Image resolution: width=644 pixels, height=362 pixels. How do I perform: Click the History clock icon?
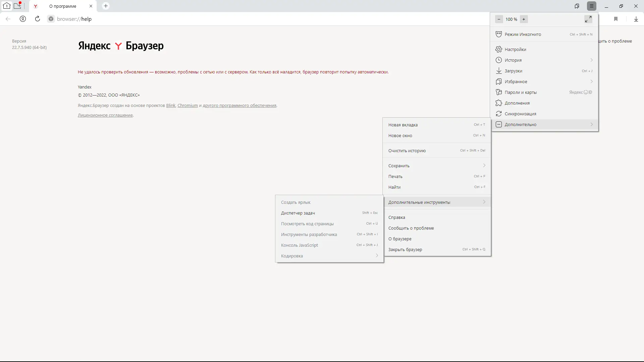coord(499,60)
